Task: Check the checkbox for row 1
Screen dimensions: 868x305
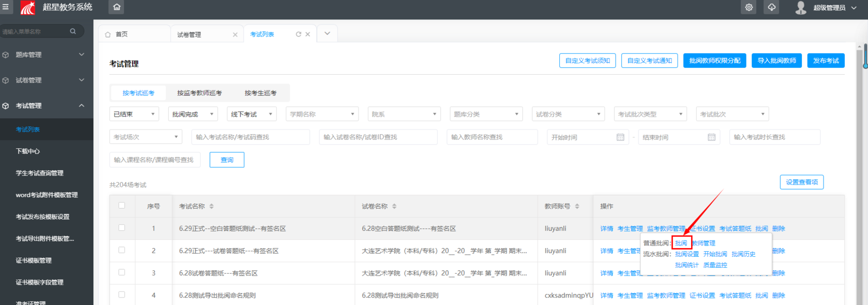Action: pos(122,228)
